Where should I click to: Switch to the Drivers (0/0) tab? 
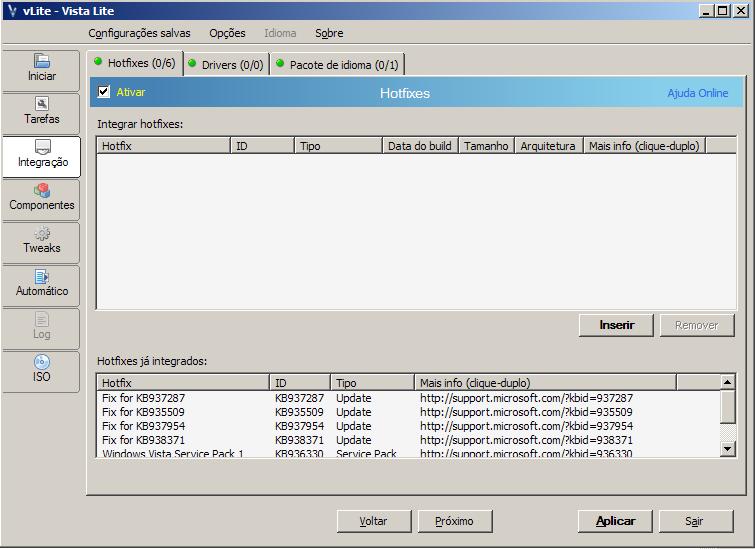tap(227, 65)
